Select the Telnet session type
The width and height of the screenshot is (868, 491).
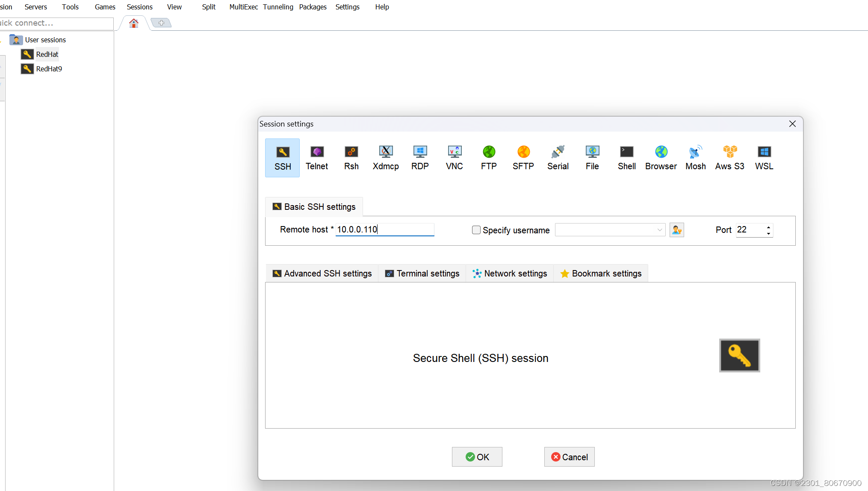point(317,158)
